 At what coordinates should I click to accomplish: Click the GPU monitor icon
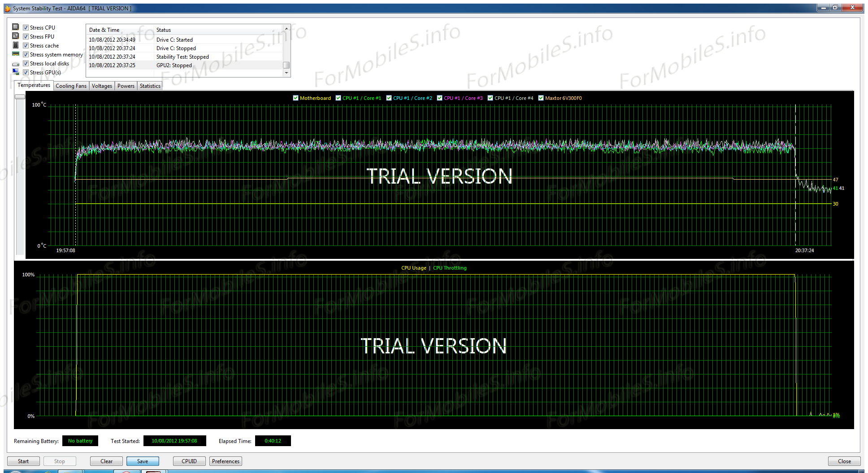[x=16, y=72]
